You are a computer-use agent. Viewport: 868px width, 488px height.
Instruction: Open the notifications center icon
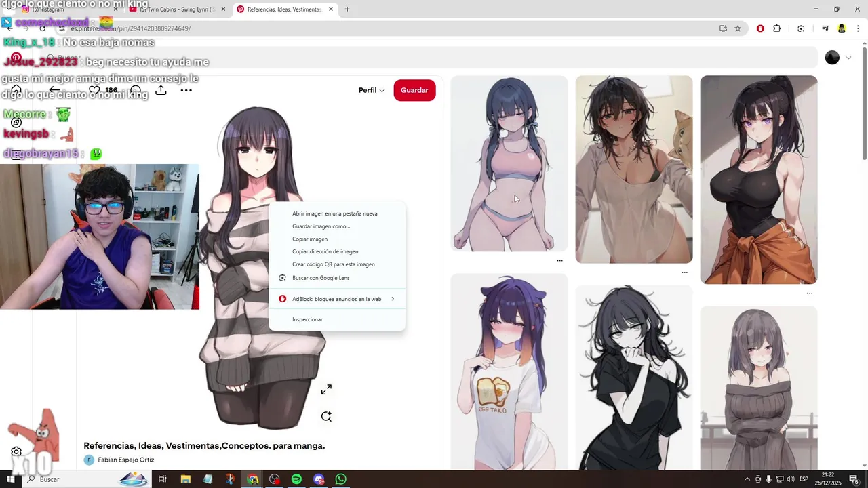[854, 479]
